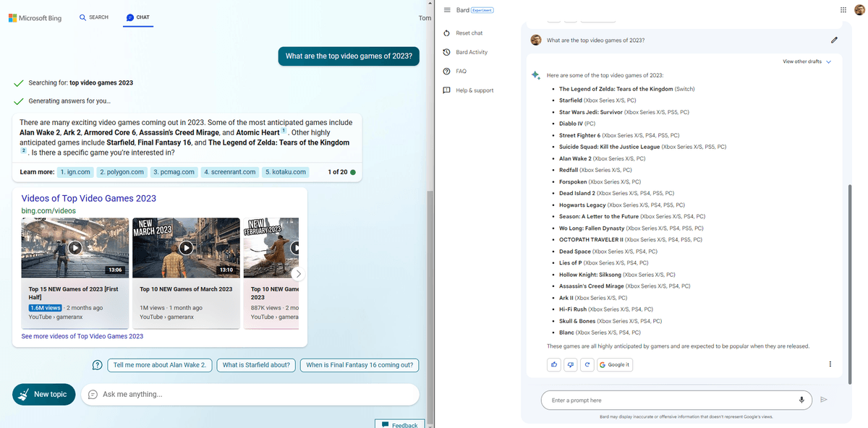Click the send prompt arrow icon
Image resolution: width=868 pixels, height=428 pixels.
point(824,400)
